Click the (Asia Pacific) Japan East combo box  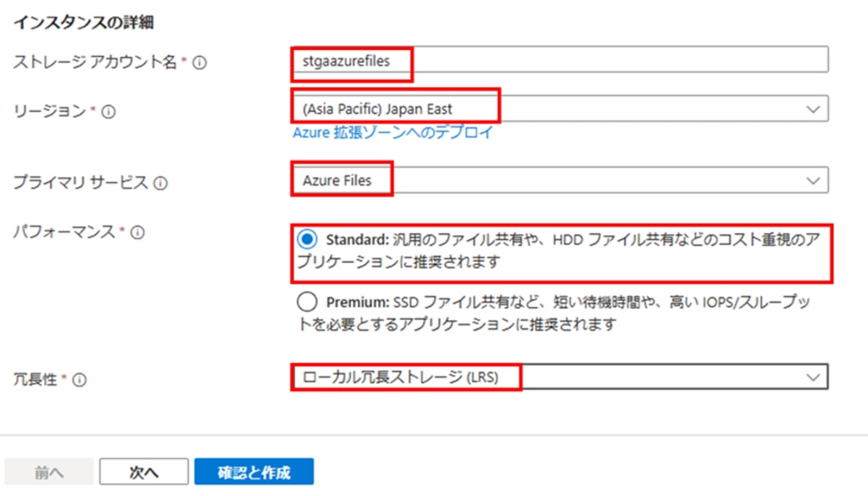click(x=559, y=109)
